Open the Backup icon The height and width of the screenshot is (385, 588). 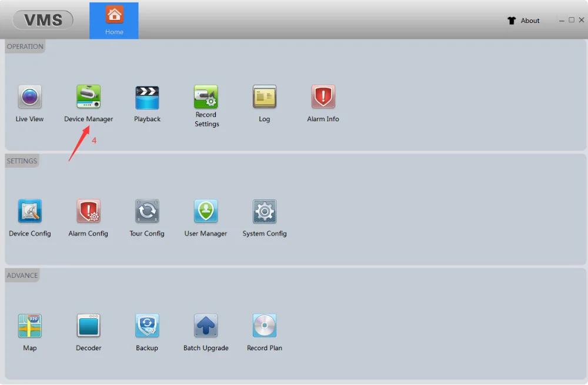147,326
